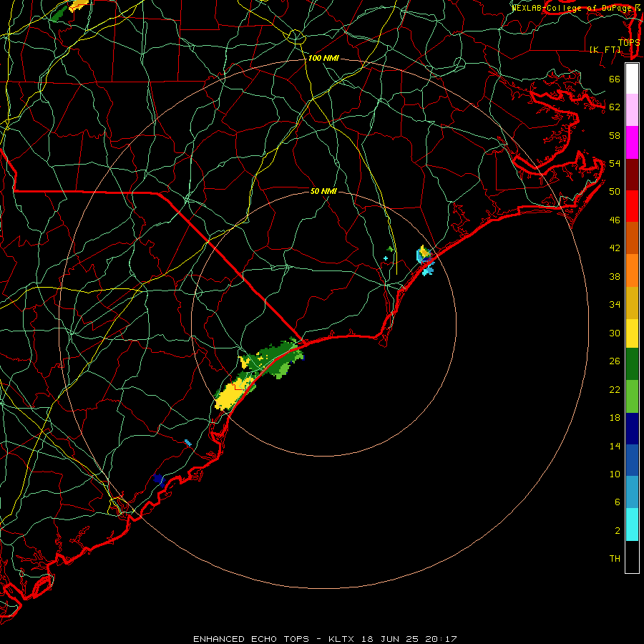Click the "10" legend value
Screen dimensions: 644x644
click(x=615, y=474)
